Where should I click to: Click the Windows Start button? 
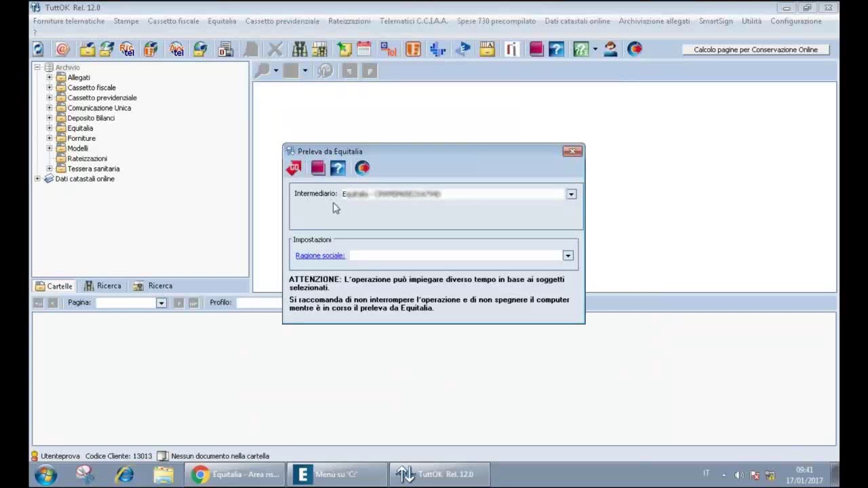(x=46, y=474)
